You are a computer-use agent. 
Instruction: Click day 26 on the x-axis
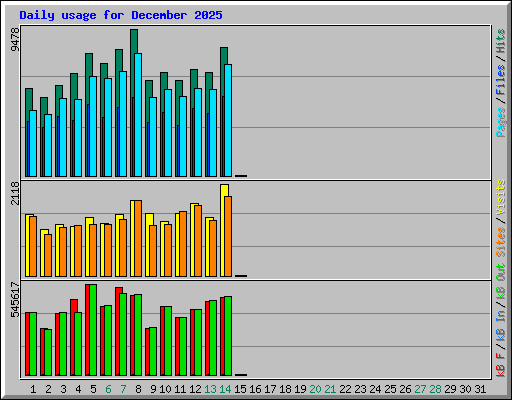click(405, 389)
